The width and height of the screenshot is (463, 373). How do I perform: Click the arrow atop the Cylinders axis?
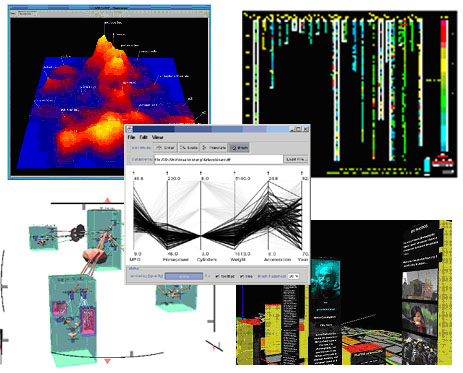[201, 173]
